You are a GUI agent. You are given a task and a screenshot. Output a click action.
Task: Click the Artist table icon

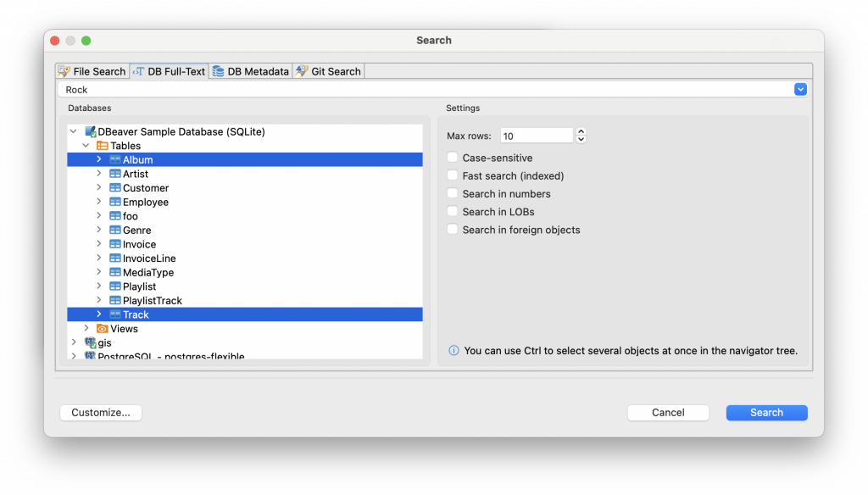click(115, 174)
